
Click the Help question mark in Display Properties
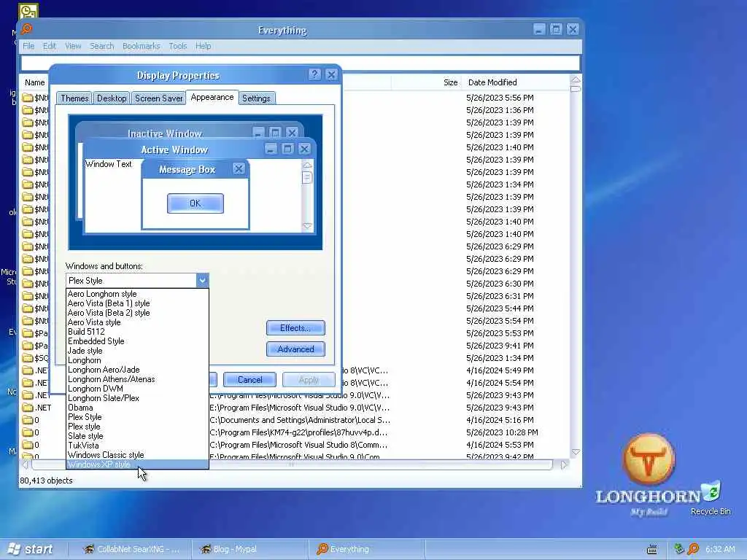point(314,74)
